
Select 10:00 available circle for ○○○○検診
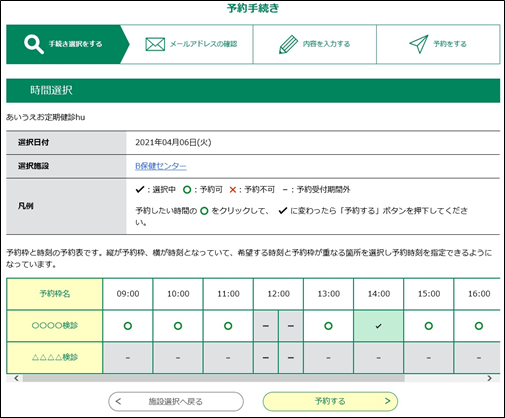point(178,326)
